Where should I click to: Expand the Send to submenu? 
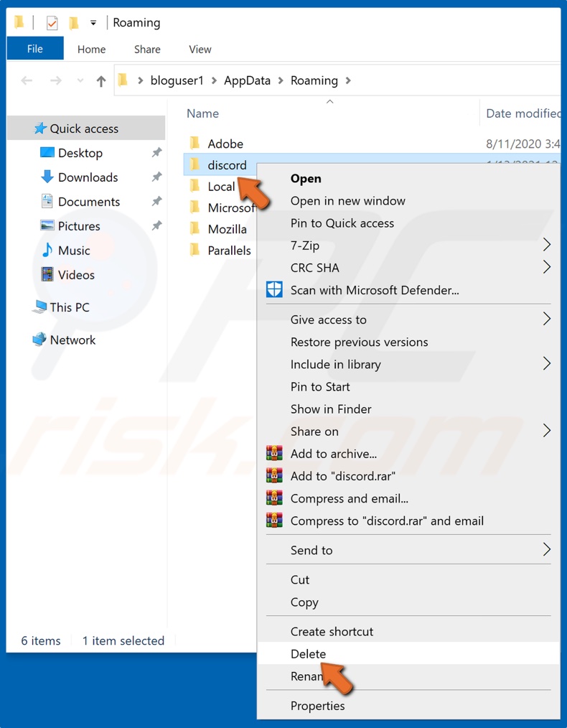(408, 550)
